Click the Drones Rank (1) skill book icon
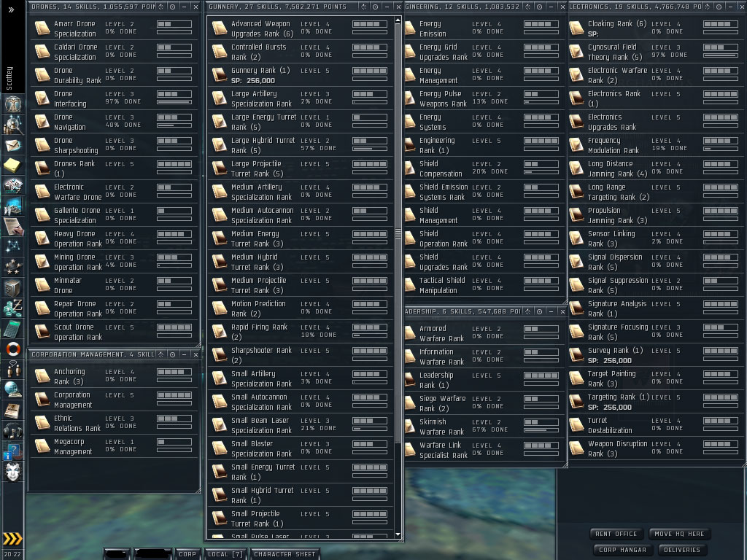747x560 pixels. click(42, 168)
